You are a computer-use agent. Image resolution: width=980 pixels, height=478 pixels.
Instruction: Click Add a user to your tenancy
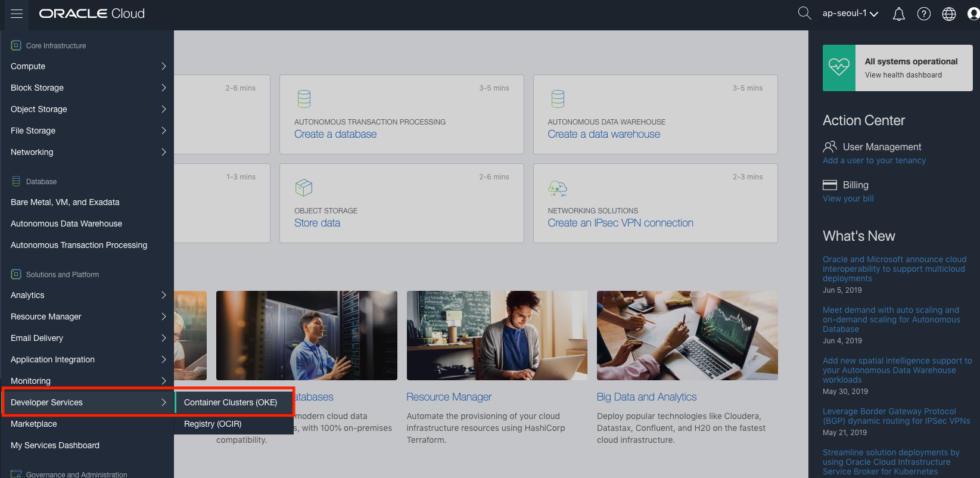pos(874,160)
